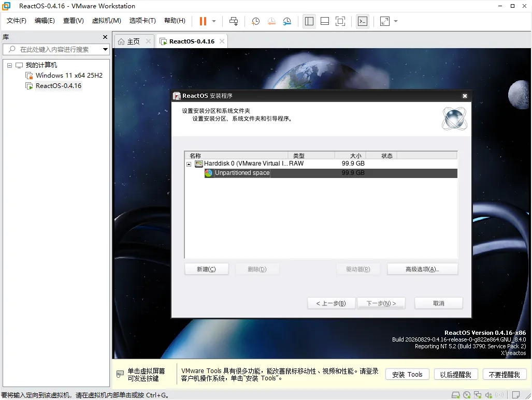Open the 选项卡(T) menu
Viewport: 532px width, 400px height.
coord(142,21)
